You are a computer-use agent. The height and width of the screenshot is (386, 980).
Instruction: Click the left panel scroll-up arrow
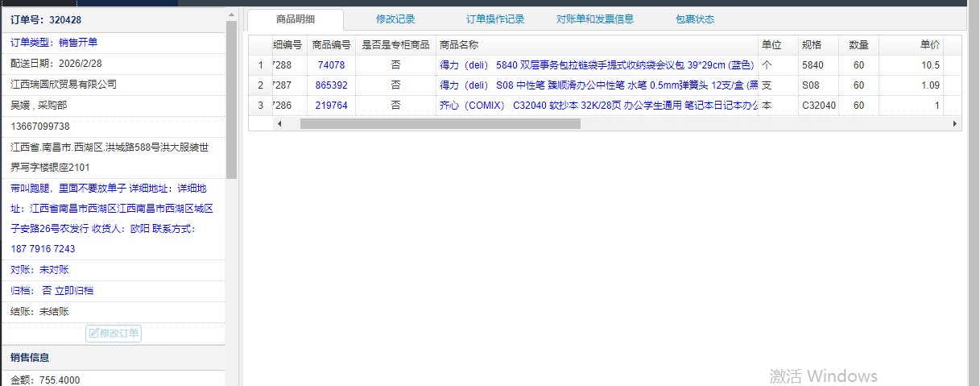point(232,15)
